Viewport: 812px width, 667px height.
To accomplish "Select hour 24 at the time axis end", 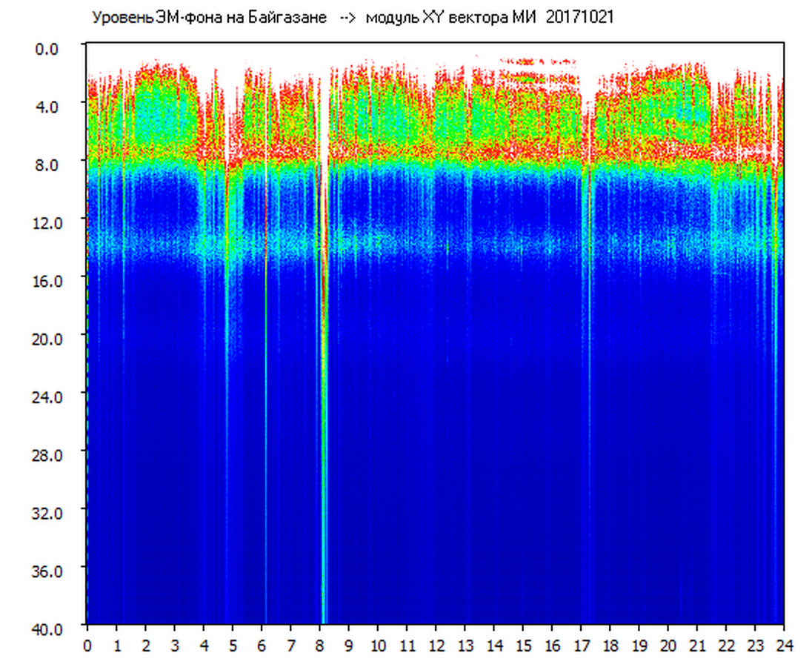I will pyautogui.click(x=785, y=645).
